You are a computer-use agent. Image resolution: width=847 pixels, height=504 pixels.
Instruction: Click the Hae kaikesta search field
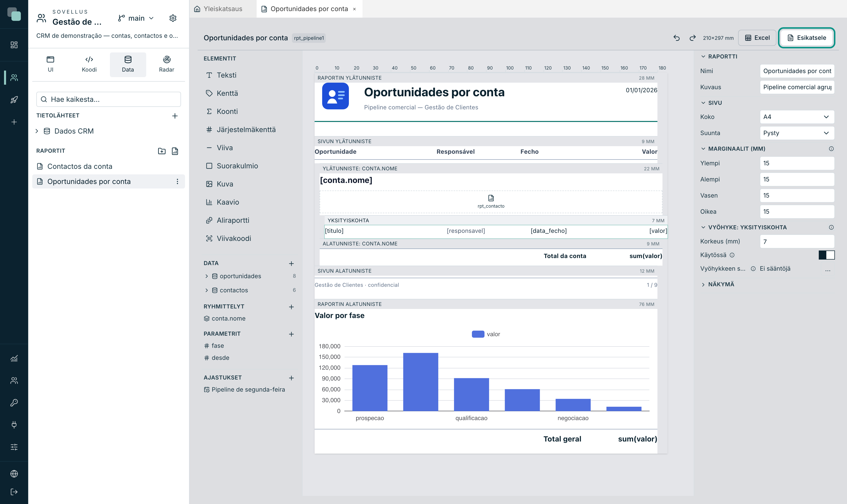tap(108, 99)
